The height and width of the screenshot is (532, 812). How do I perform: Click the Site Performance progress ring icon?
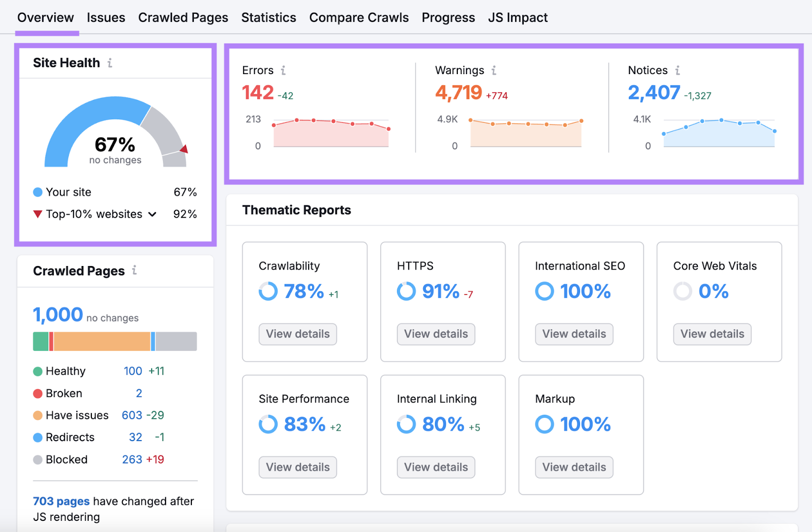pos(268,424)
